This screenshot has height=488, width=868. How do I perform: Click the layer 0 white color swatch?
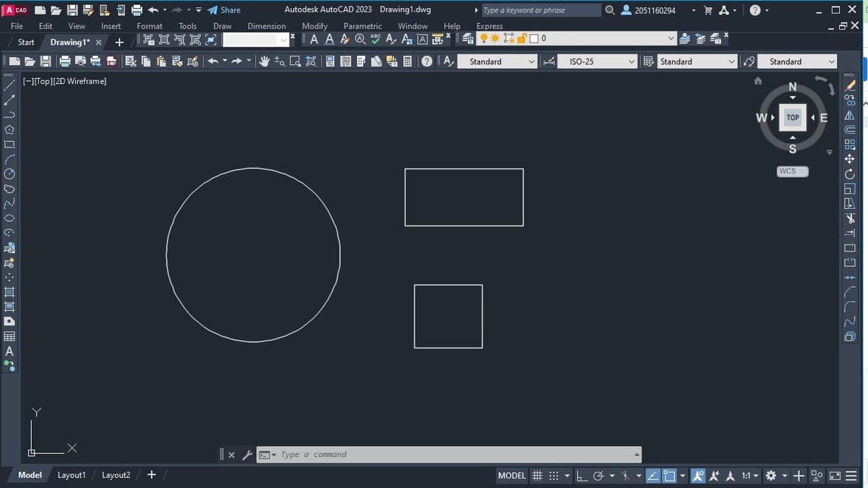point(535,38)
